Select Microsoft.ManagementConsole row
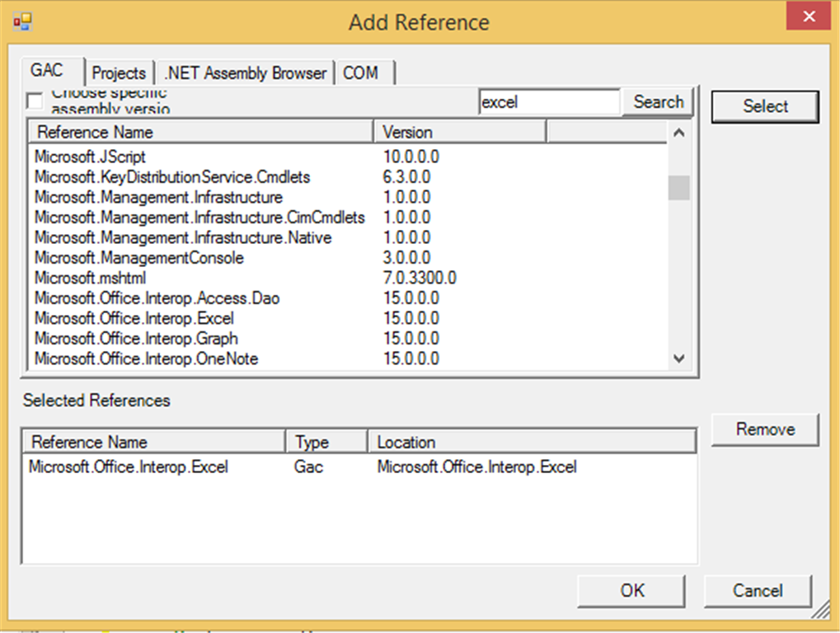Screen dimensions: 840x633 click(x=138, y=258)
